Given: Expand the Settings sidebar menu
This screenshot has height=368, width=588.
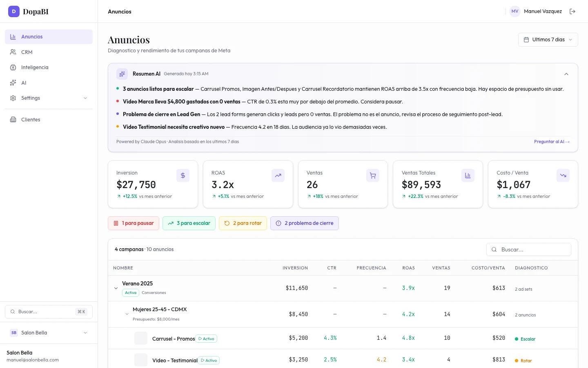Looking at the screenshot, I should 49,98.
